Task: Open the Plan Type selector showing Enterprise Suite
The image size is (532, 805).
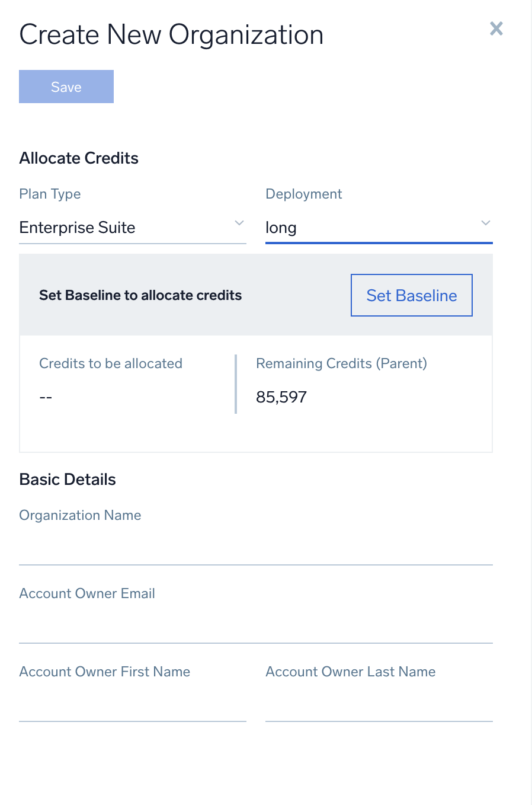Action: click(118, 228)
